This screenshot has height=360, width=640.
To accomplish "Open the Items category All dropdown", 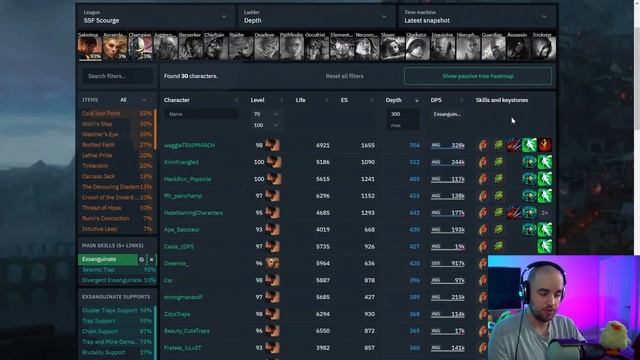I will point(133,100).
